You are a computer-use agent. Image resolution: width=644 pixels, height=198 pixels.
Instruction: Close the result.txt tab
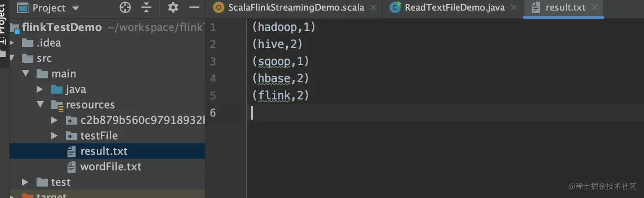[x=595, y=7]
